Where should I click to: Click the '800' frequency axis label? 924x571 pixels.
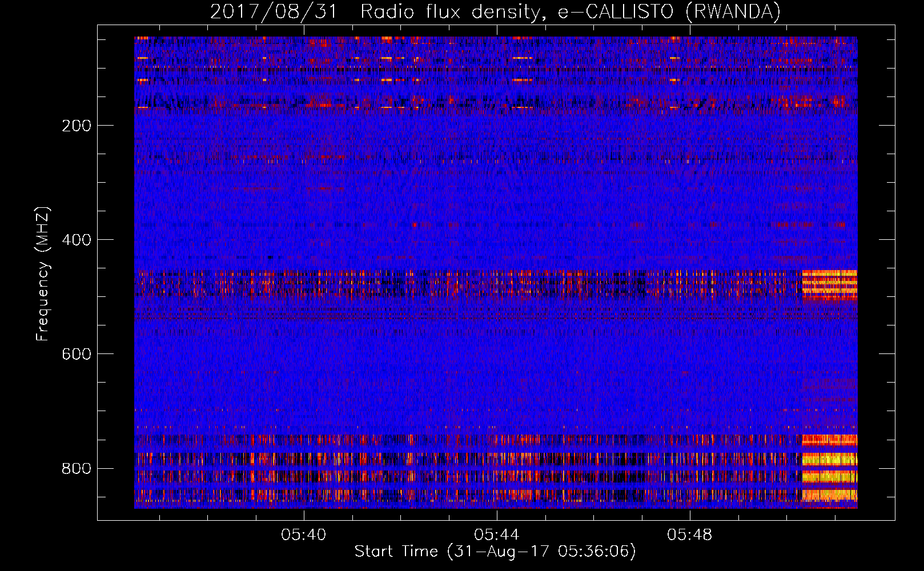tap(77, 469)
